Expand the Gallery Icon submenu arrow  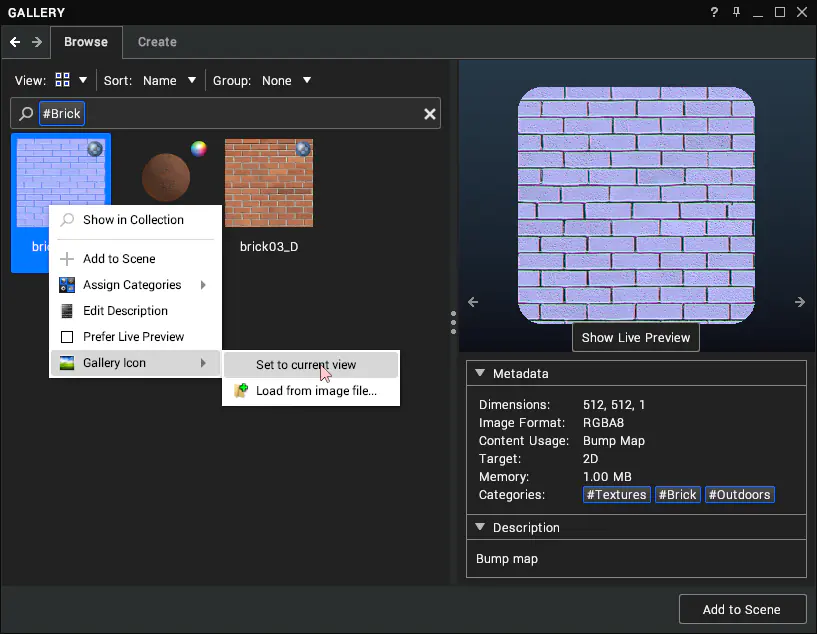203,363
